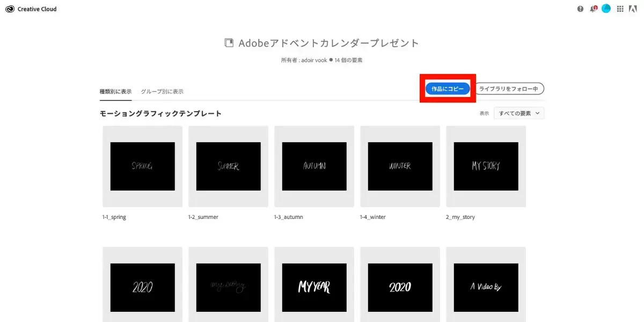Select the MY YEAR template thumbnail
The height and width of the screenshot is (322, 644).
[314, 287]
